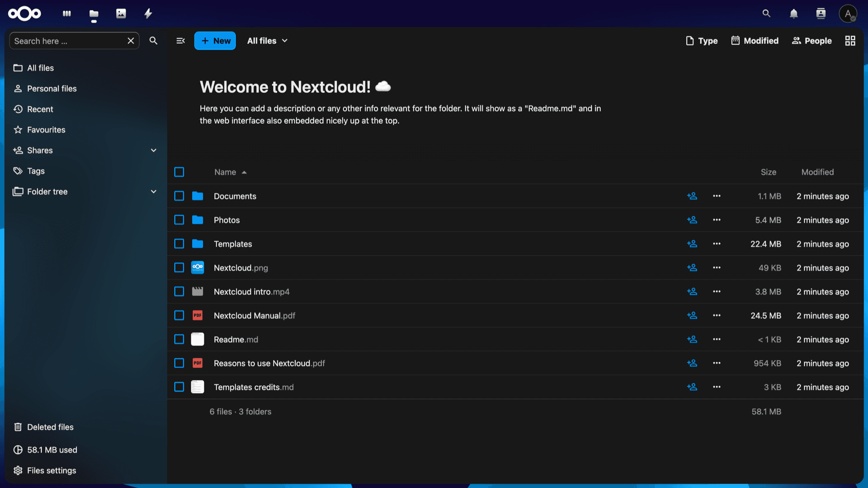Open the Modified filter dropdown
The image size is (868, 488).
pos(755,41)
